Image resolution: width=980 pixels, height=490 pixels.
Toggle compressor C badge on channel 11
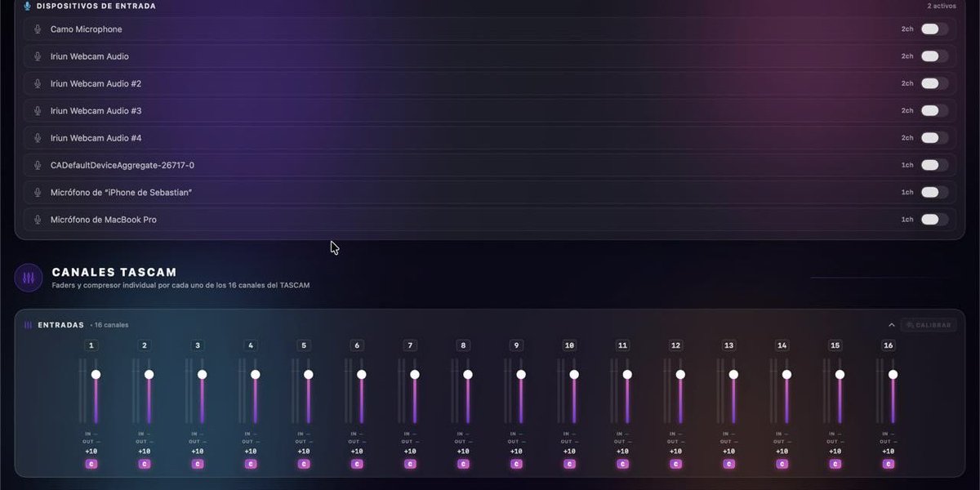tap(622, 464)
